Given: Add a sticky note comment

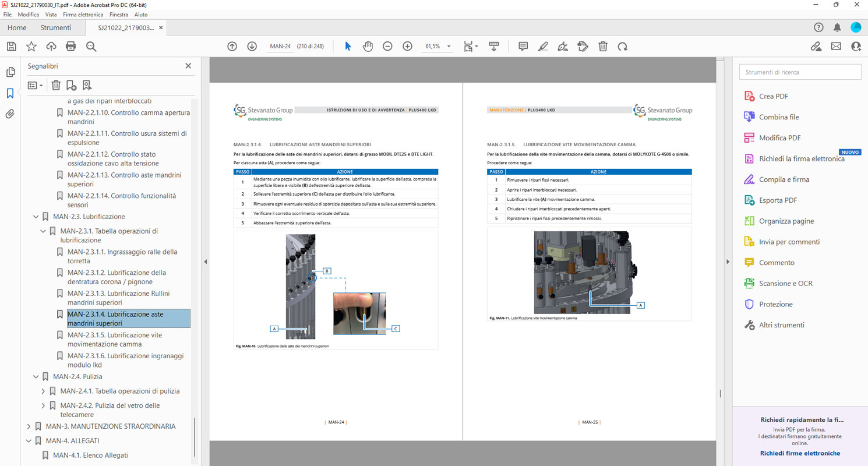Looking at the screenshot, I should 523,47.
